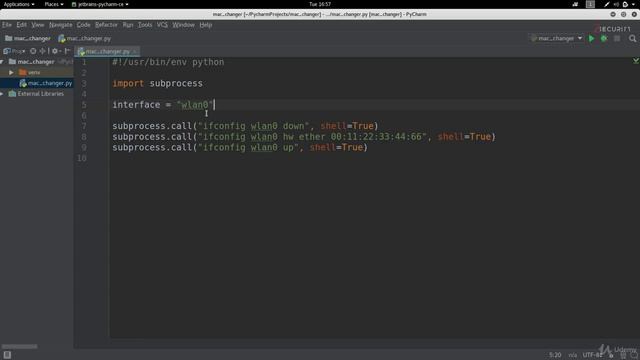Place cursor on line 10 gutter
Screen dimensions: 640x360
click(x=82, y=158)
